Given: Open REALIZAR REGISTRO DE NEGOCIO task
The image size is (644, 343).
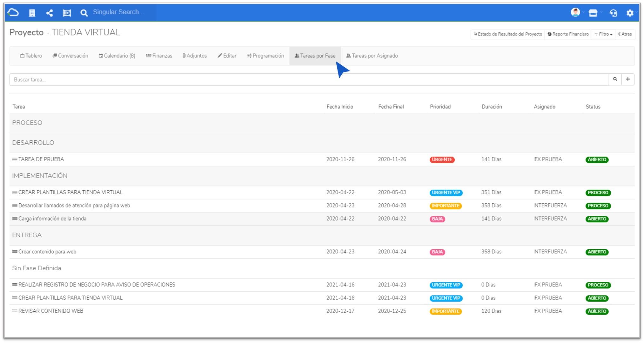Looking at the screenshot, I should click(97, 285).
